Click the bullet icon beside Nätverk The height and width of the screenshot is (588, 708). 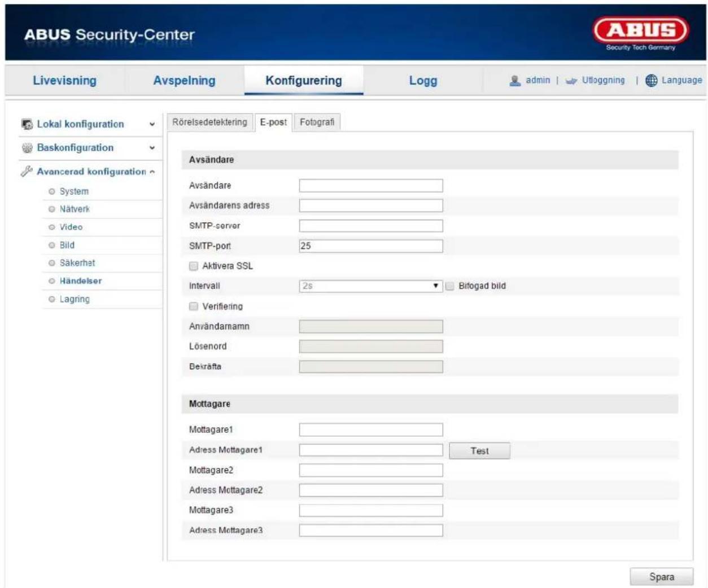pos(52,209)
